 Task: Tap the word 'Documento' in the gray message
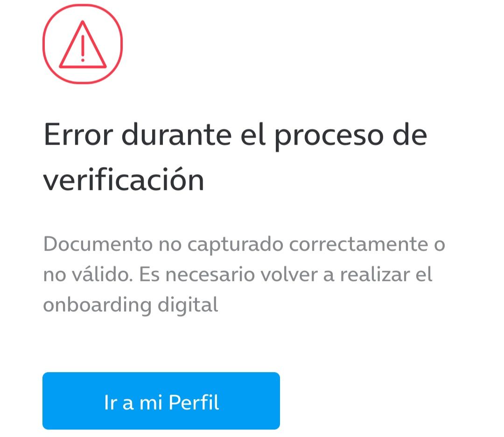point(98,244)
